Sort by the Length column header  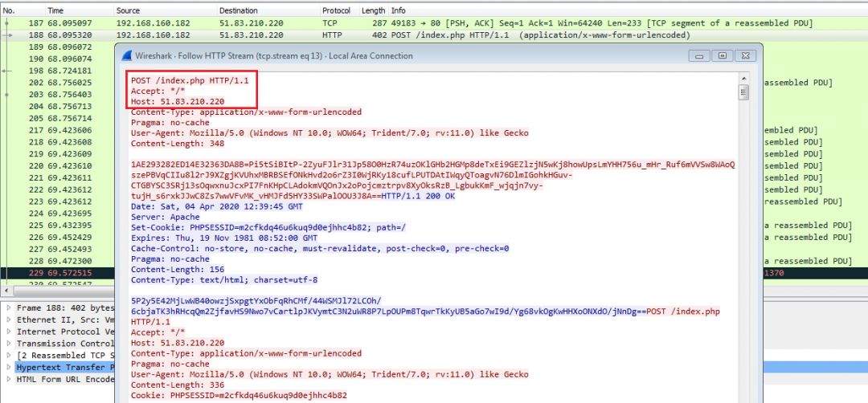(x=373, y=10)
